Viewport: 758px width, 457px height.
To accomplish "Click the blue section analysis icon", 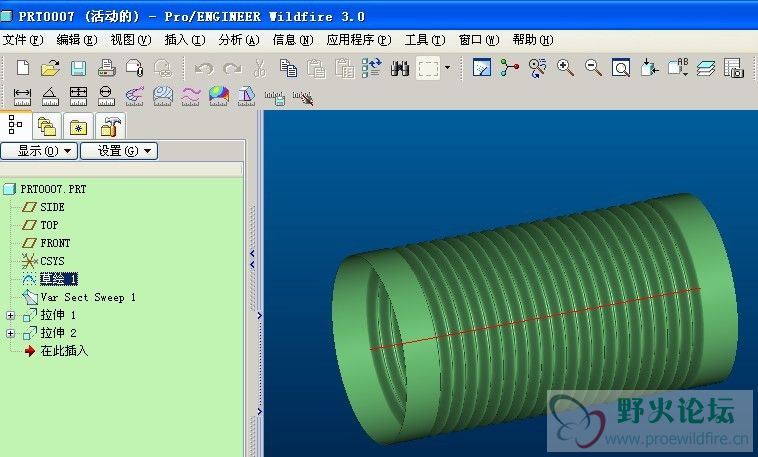I will (163, 96).
